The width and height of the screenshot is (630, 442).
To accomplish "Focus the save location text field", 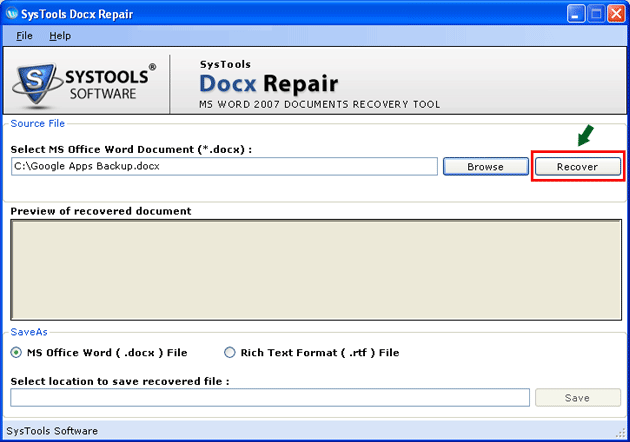I will point(270,398).
